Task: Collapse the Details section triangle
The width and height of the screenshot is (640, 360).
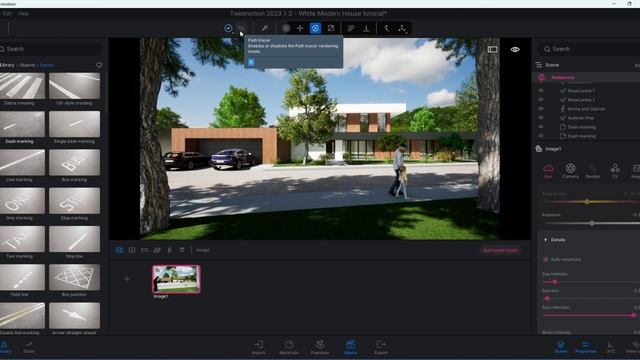Action: (x=545, y=240)
